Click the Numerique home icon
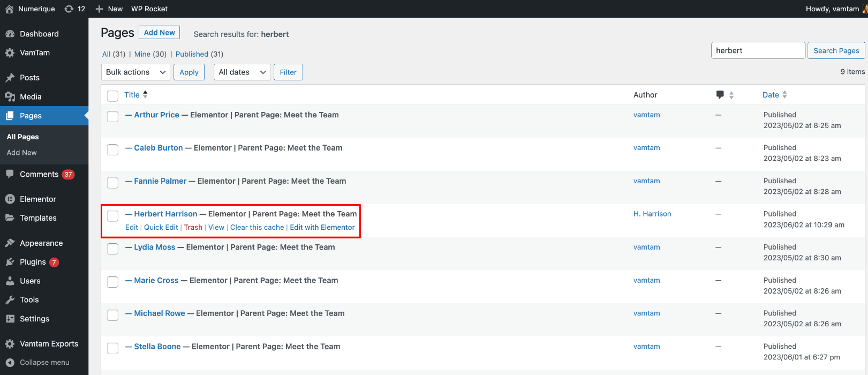 coord(10,9)
